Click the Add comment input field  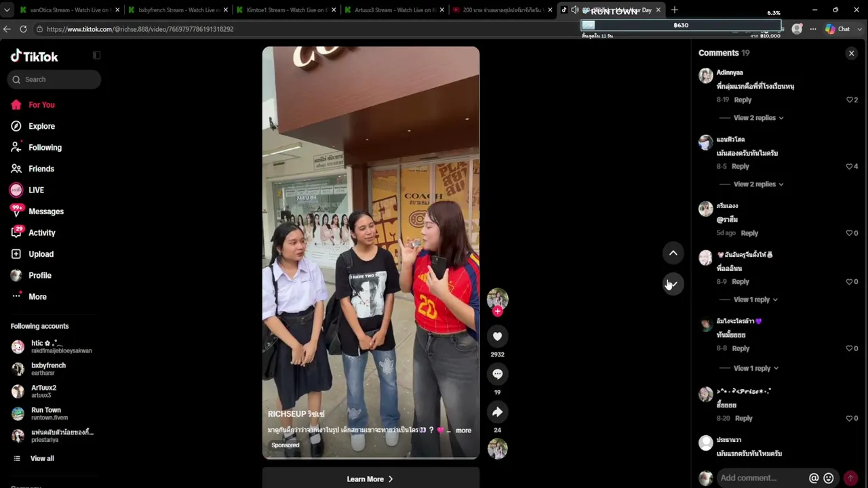pyautogui.click(x=762, y=478)
